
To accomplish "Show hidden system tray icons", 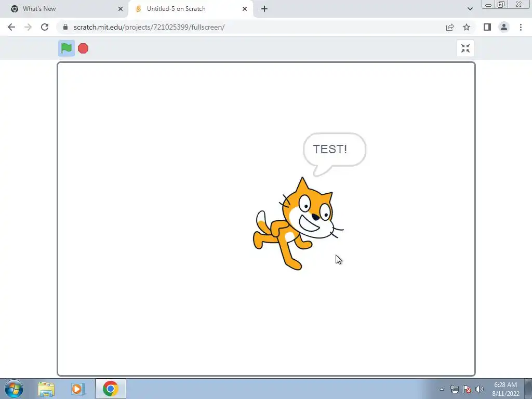I will coord(442,389).
